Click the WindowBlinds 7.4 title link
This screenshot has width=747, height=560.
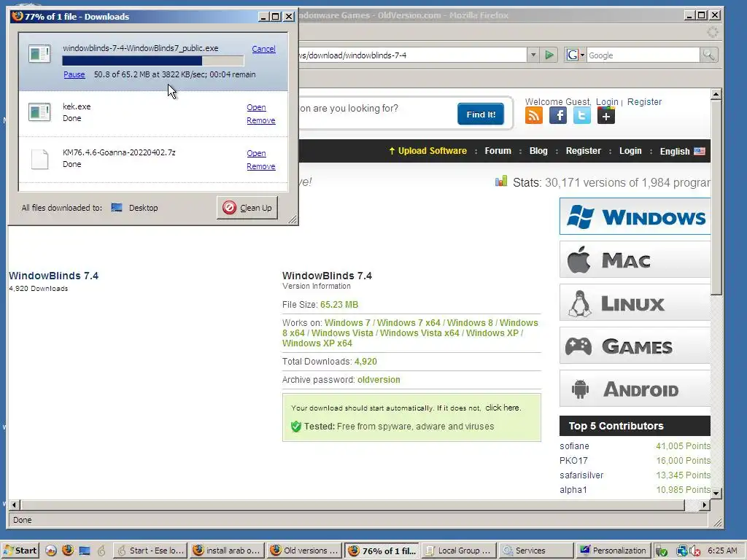click(x=53, y=276)
